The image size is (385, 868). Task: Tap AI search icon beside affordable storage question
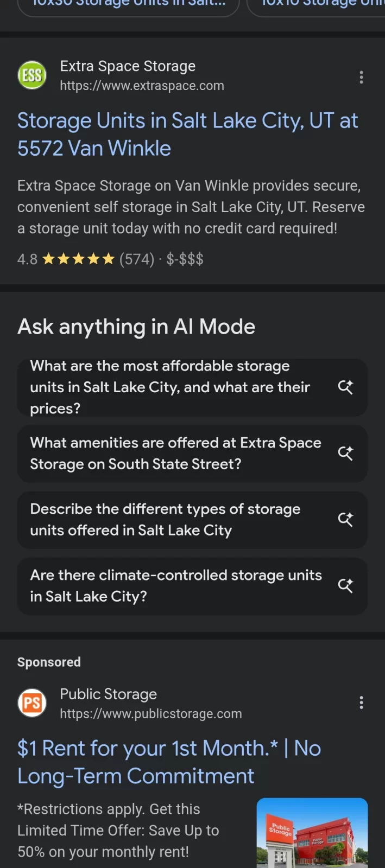pos(345,387)
